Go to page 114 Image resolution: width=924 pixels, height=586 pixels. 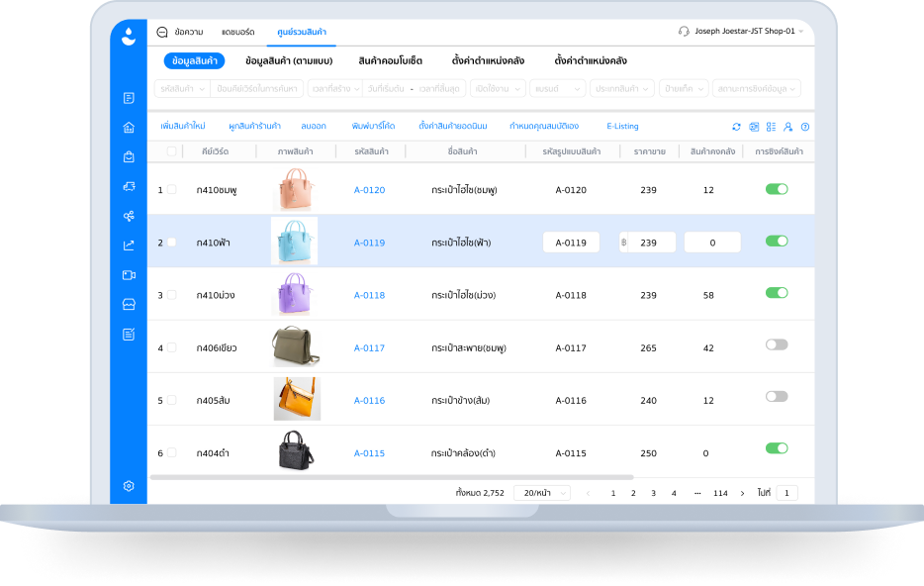point(720,493)
